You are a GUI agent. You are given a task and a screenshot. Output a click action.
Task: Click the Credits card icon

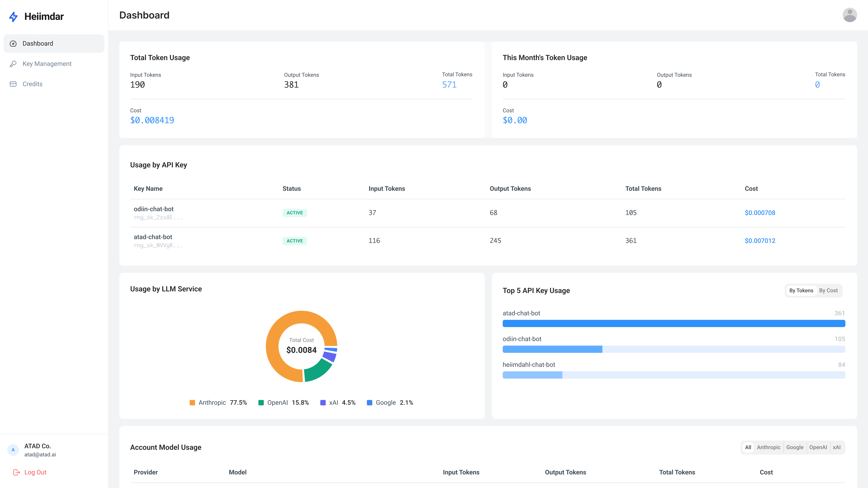(13, 84)
